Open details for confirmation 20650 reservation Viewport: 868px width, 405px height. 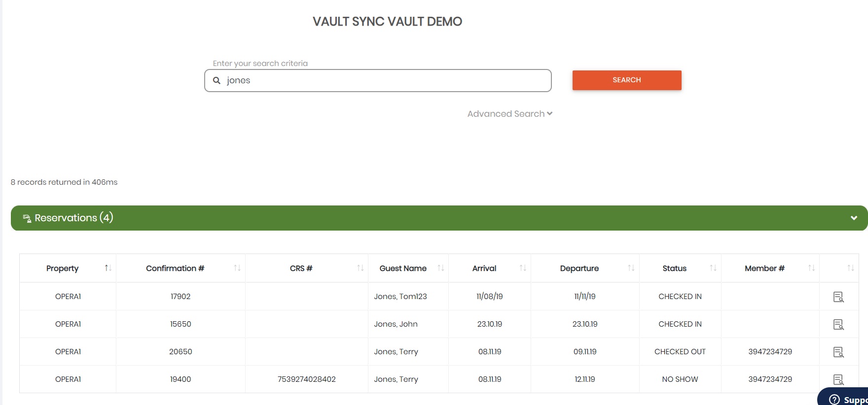point(838,352)
